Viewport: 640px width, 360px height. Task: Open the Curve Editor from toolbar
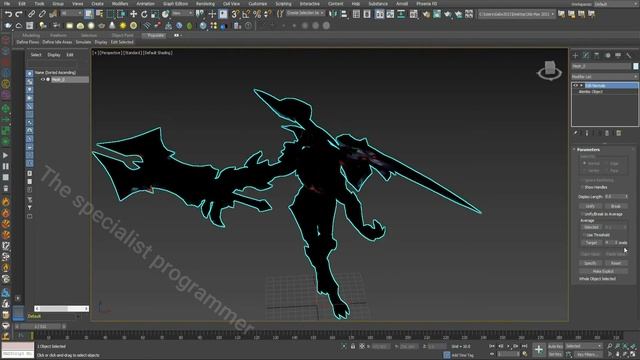[391, 14]
